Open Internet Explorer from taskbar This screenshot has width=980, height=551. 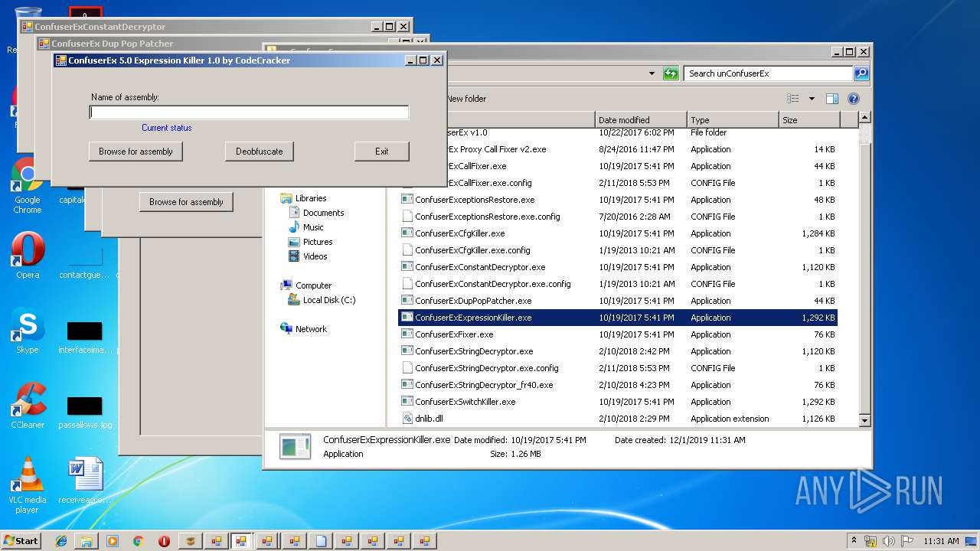click(61, 541)
